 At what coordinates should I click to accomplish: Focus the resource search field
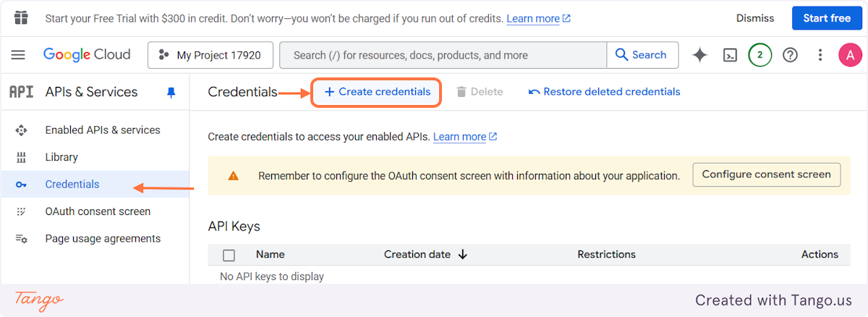coord(443,55)
